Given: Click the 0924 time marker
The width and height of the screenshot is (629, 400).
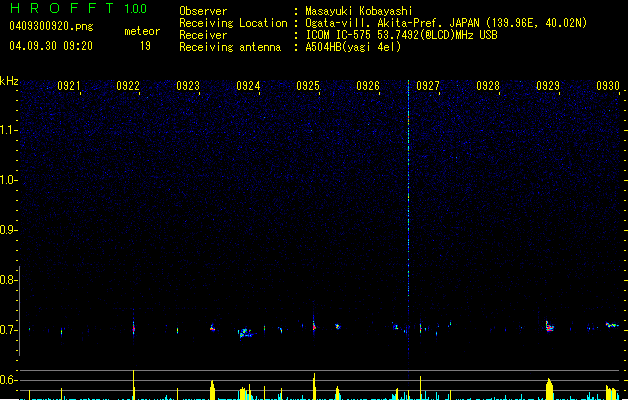Looking at the screenshot, I should click(248, 86).
